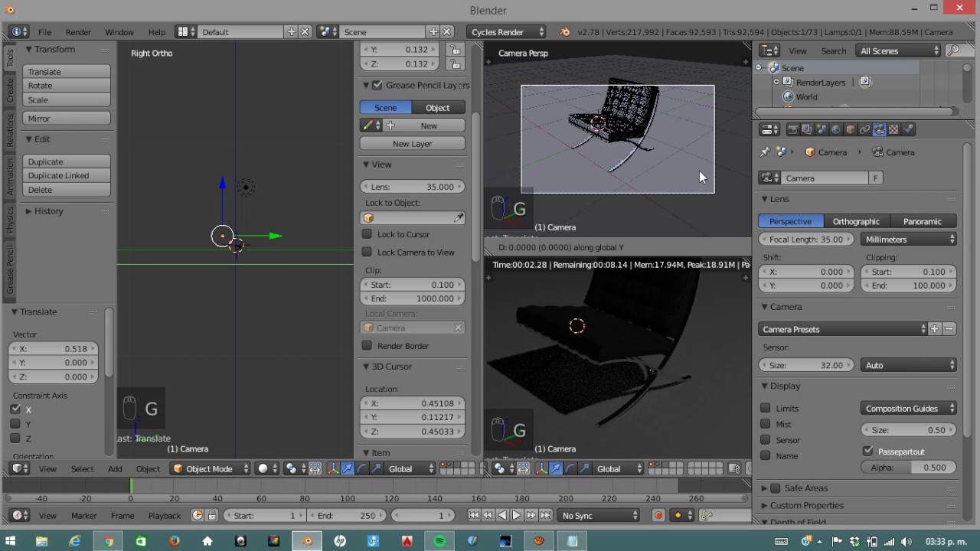Select the rotate manipulator icon in left viewport header
This screenshot has height=551, width=980.
tap(361, 468)
